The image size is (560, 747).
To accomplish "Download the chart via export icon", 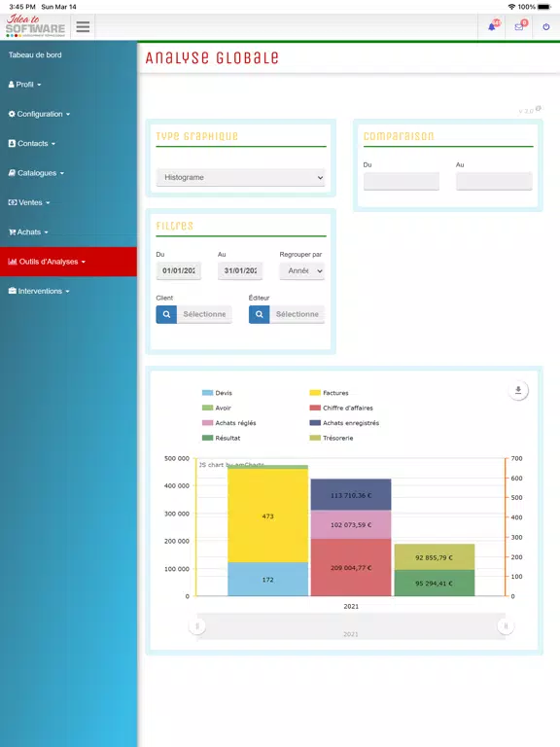I will point(518,390).
